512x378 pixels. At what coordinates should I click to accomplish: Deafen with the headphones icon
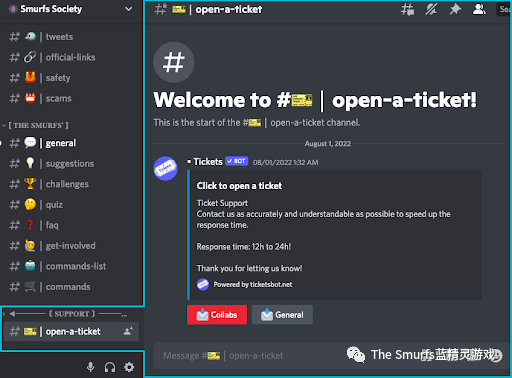point(110,367)
